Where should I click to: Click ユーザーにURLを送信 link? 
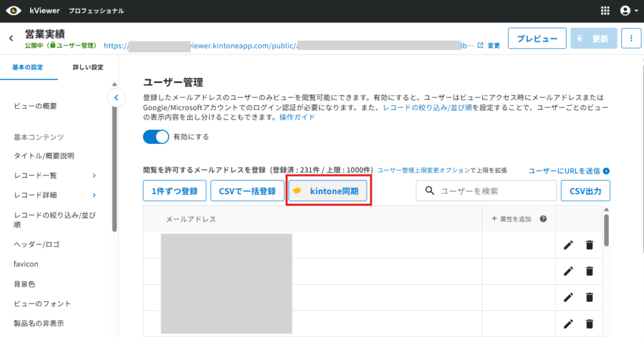(564, 171)
